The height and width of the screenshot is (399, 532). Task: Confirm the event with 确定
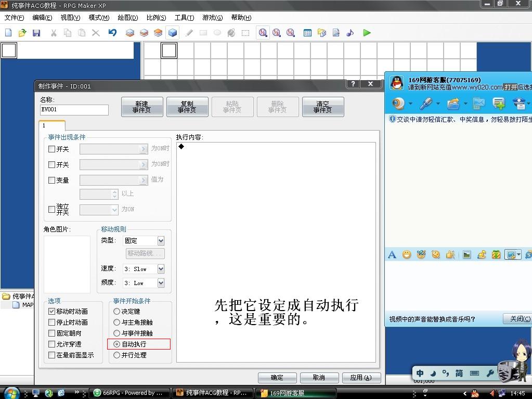coord(277,378)
